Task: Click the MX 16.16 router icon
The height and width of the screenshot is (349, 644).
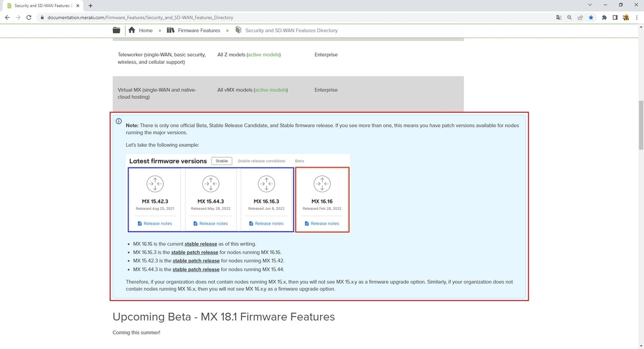Action: pos(322,184)
